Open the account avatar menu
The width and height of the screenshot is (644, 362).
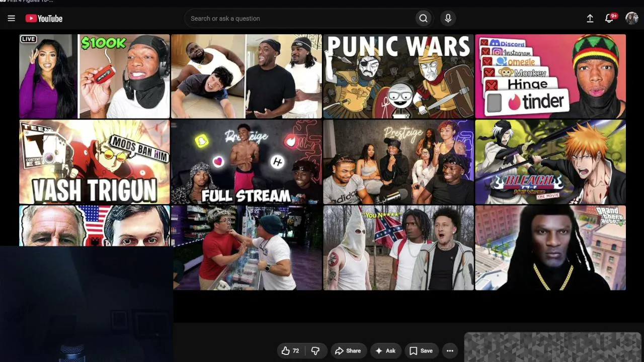[632, 19]
